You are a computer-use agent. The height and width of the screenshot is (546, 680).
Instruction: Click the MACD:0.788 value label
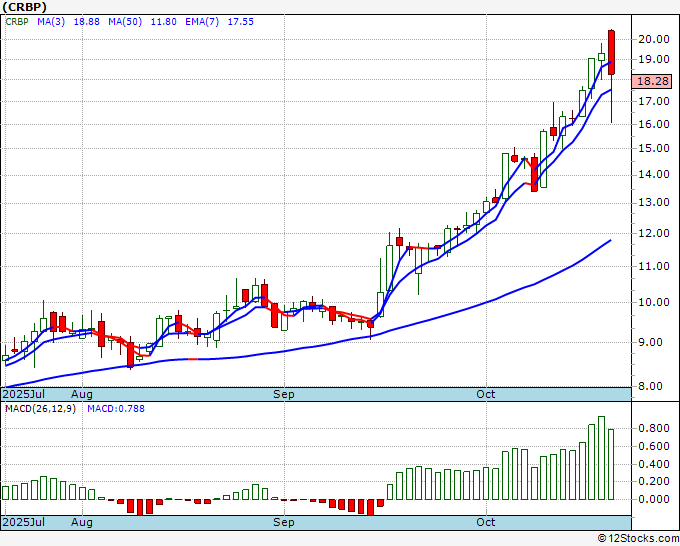point(116,409)
